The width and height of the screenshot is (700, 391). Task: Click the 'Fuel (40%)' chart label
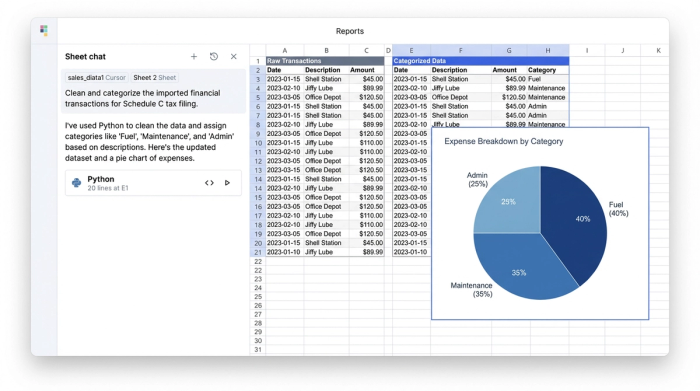618,209
